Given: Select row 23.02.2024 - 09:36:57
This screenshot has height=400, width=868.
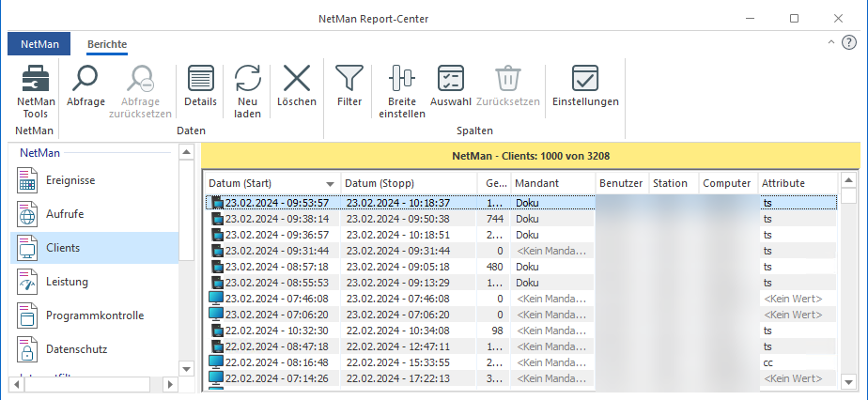Looking at the screenshot, I should [x=521, y=235].
